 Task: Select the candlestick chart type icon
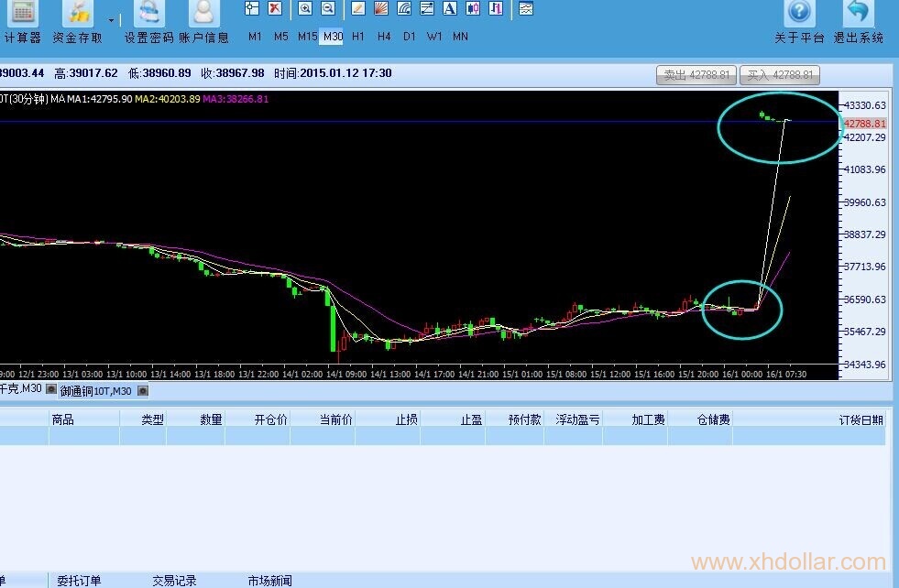pyautogui.click(x=473, y=8)
